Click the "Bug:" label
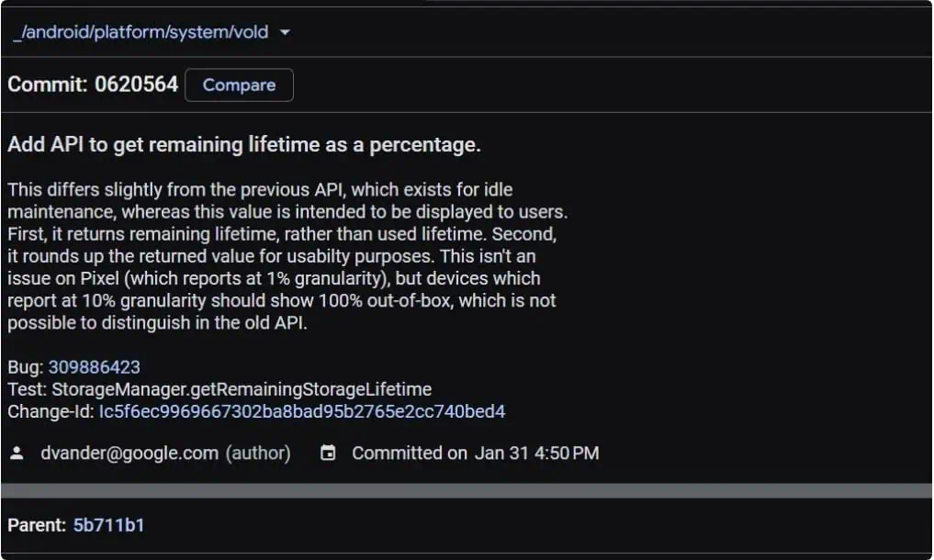The width and height of the screenshot is (934, 560). pos(26,367)
